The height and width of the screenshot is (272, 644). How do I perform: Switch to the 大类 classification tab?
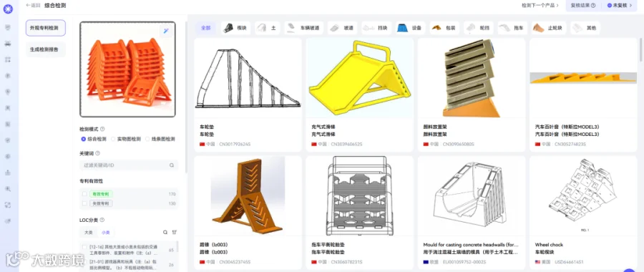[88, 232]
